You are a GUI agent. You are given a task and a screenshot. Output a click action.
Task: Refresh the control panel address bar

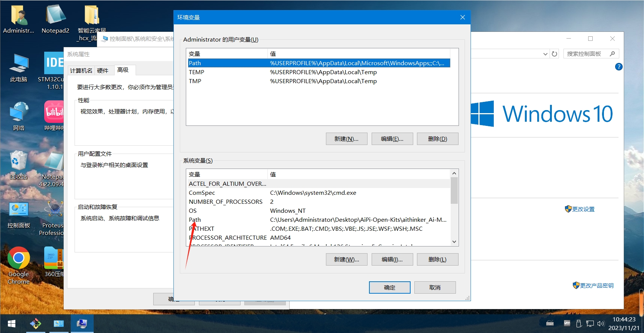point(554,54)
